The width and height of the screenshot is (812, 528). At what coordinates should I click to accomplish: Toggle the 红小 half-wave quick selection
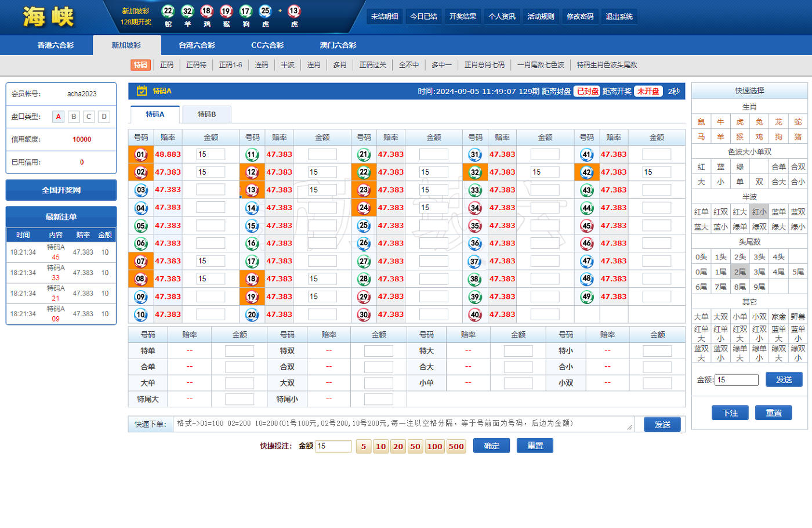(x=759, y=212)
